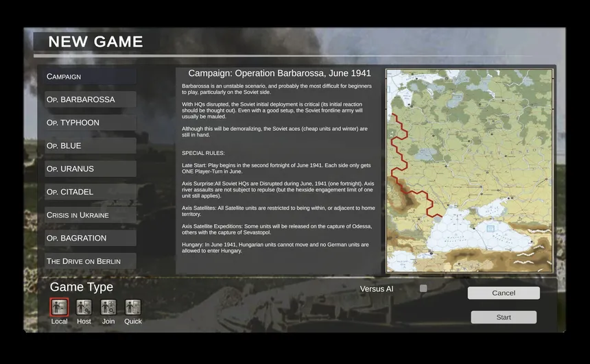Enable the Versus AI checkbox

coord(423,289)
